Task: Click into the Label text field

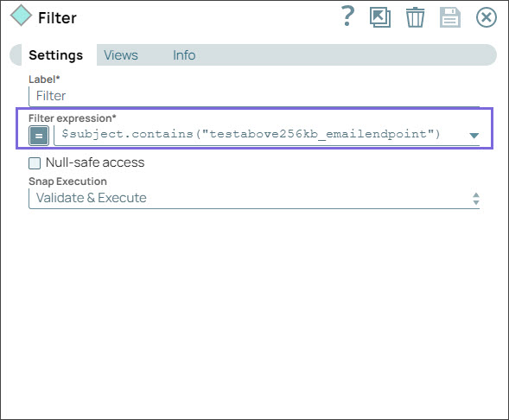Action: (x=254, y=96)
